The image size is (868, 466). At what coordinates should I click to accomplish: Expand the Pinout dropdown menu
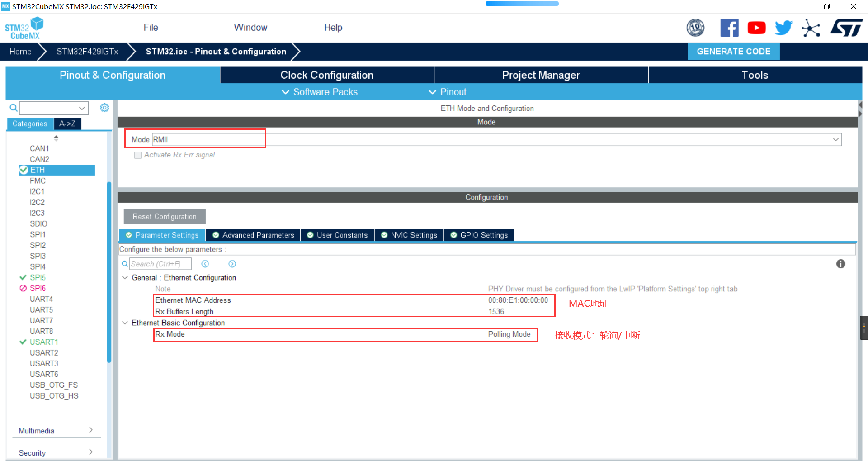[448, 92]
